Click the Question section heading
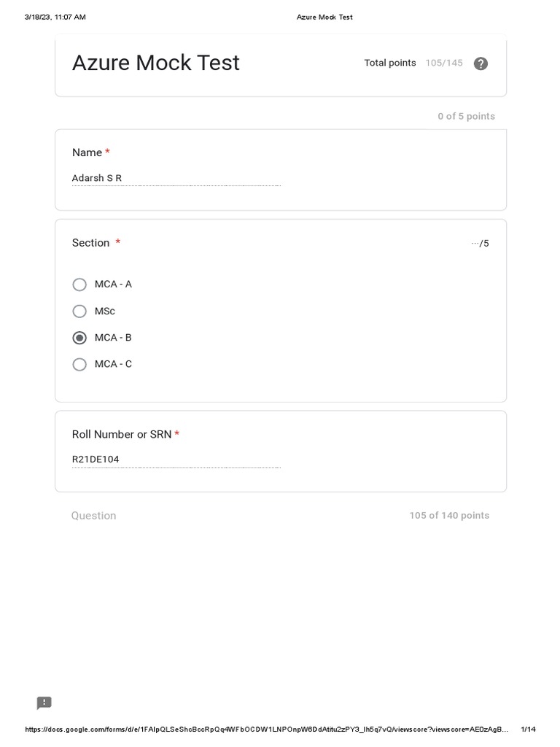The image size is (560, 747). [x=93, y=516]
